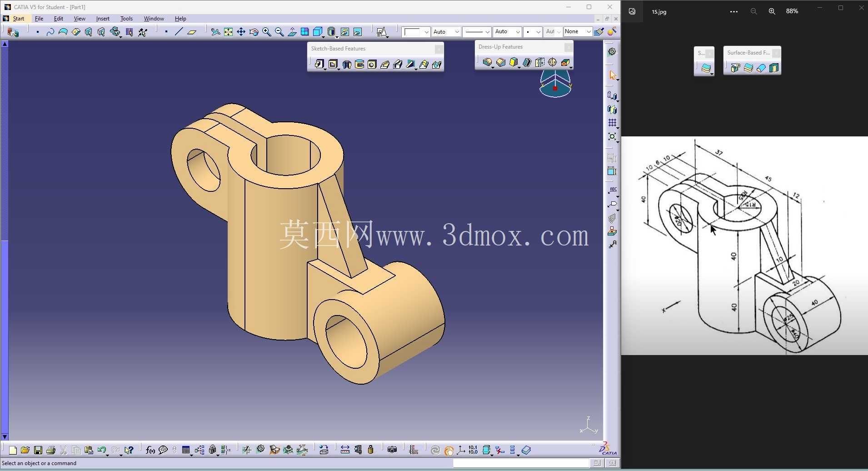Expand the view mode cube flyout arrow

(323, 36)
